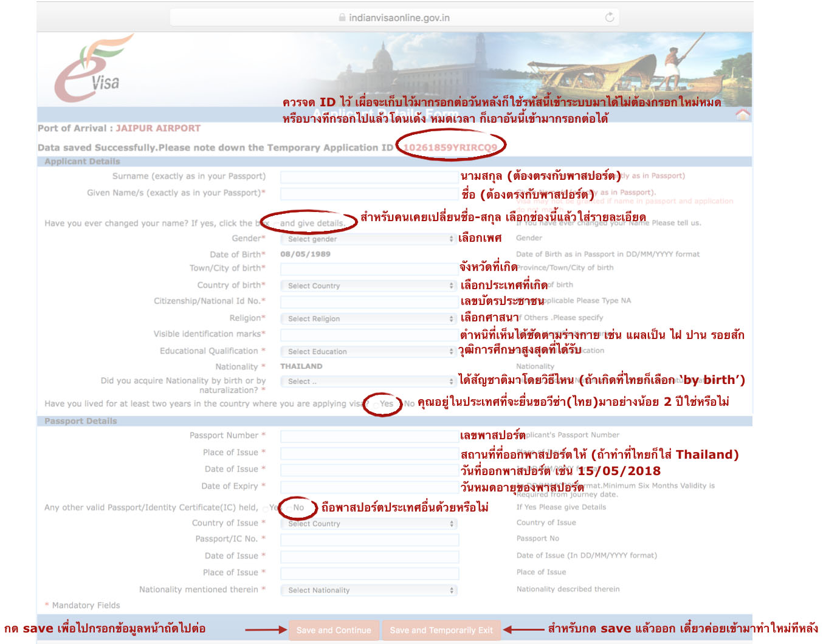Click the Save and Continue button
The width and height of the screenshot is (826, 644).
pyautogui.click(x=334, y=630)
